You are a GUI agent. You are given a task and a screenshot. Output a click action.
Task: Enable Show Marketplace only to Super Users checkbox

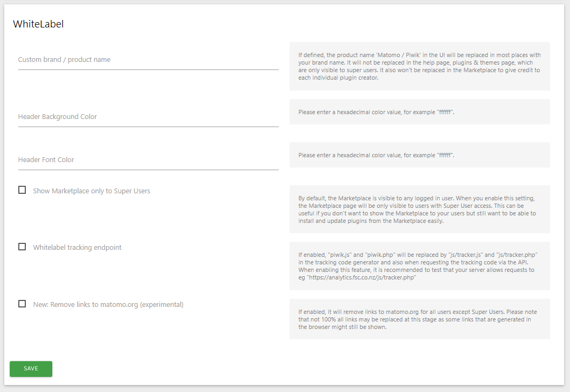(22, 190)
